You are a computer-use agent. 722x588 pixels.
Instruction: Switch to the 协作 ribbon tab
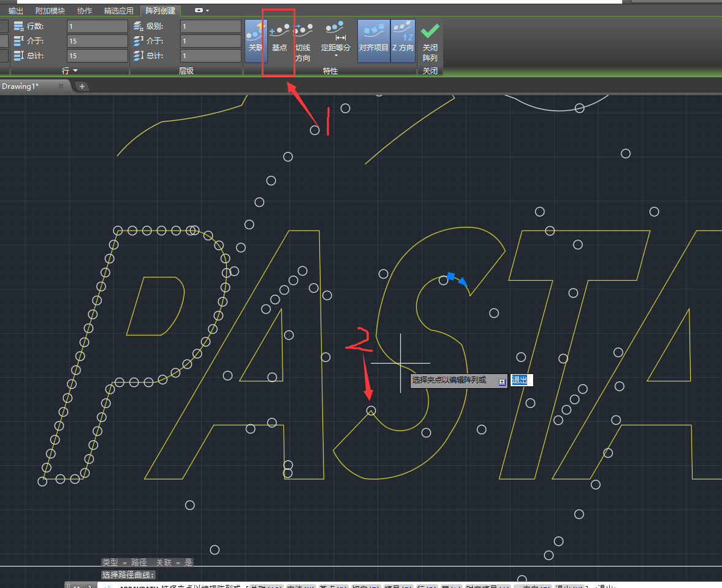(x=84, y=10)
